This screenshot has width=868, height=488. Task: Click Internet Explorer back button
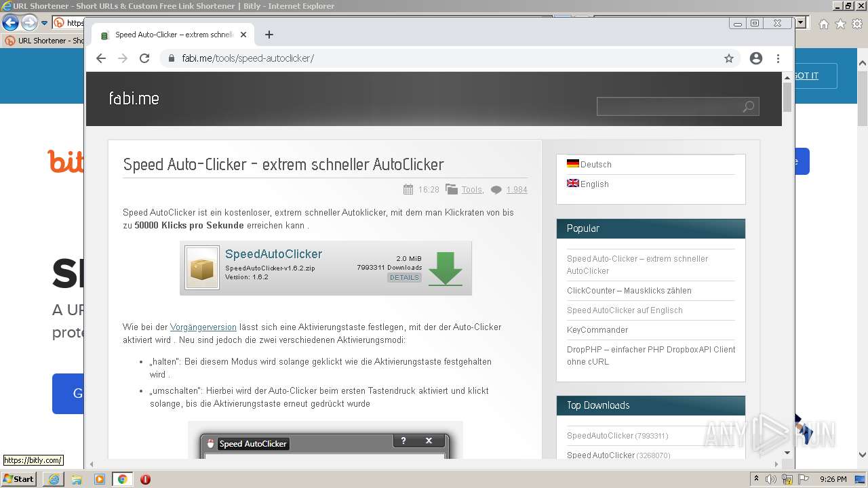coord(10,22)
